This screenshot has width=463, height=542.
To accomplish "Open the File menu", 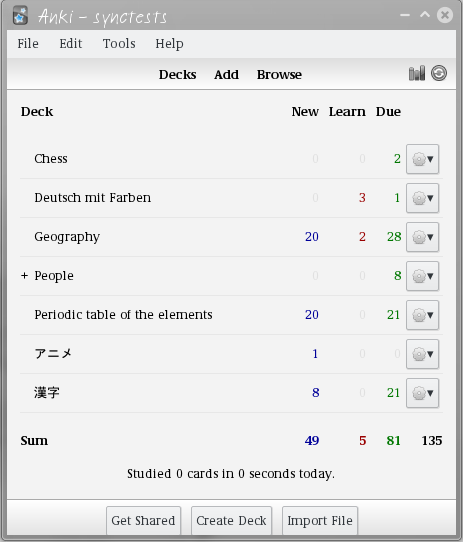I will point(28,44).
